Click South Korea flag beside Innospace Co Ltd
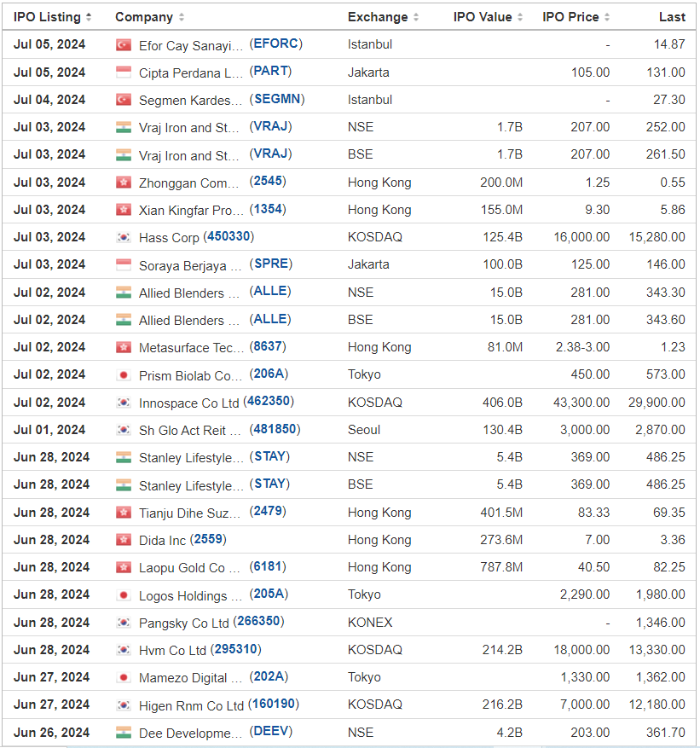 pos(124,403)
